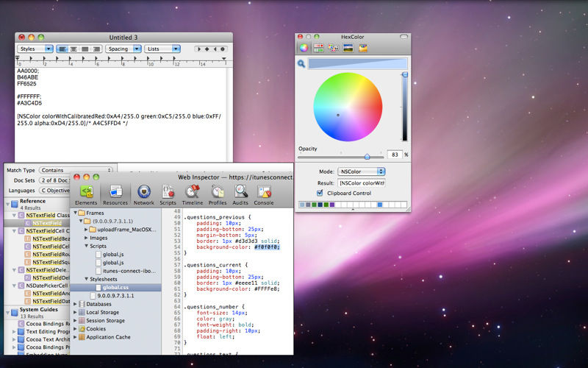
Task: Select the purple swatch in HexColor swatch row
Action: (332, 205)
